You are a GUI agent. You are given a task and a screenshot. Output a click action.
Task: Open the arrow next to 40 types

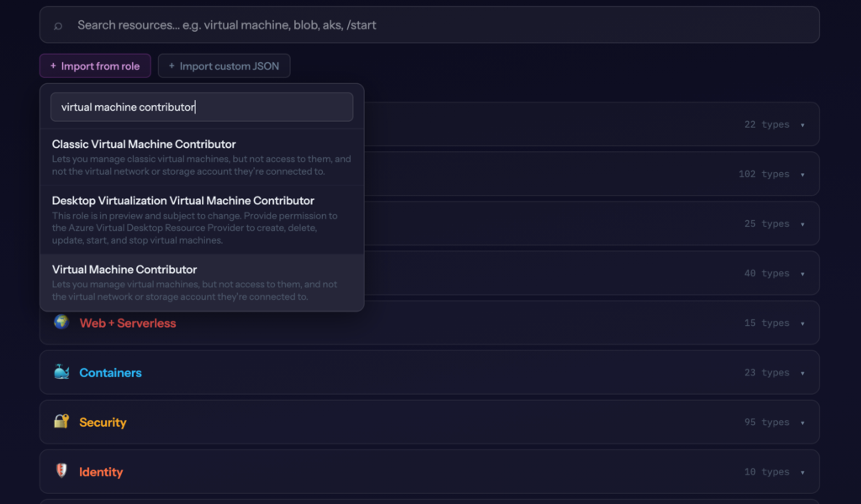point(802,274)
